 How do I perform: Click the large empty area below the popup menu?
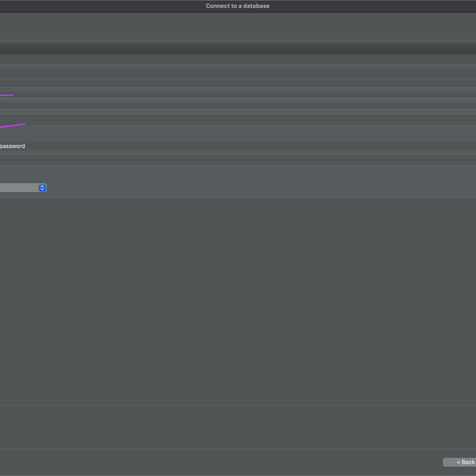[238, 301]
